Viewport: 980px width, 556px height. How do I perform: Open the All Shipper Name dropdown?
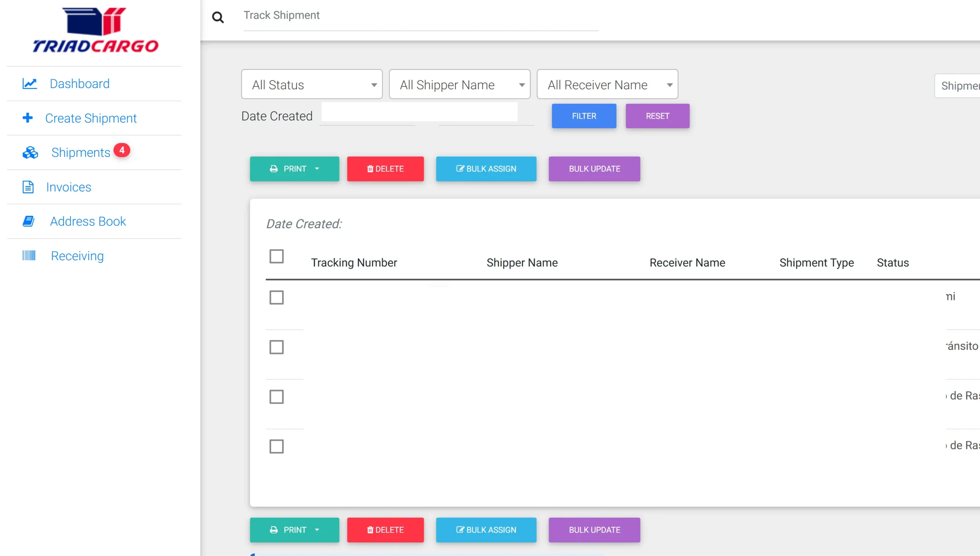click(x=459, y=84)
